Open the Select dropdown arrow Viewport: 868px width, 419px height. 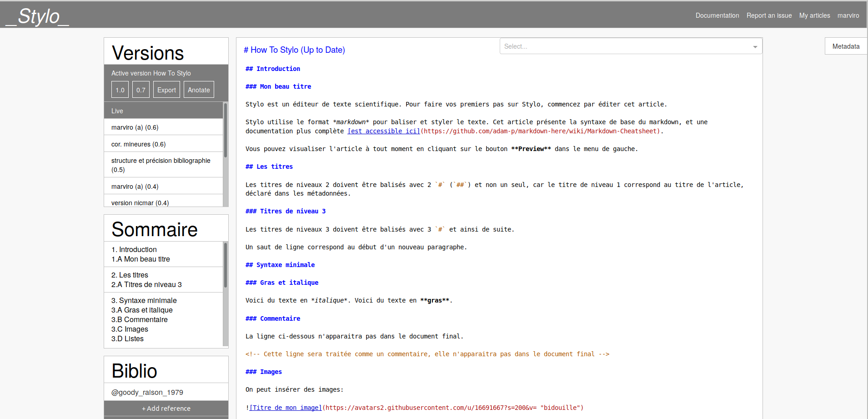pos(755,47)
